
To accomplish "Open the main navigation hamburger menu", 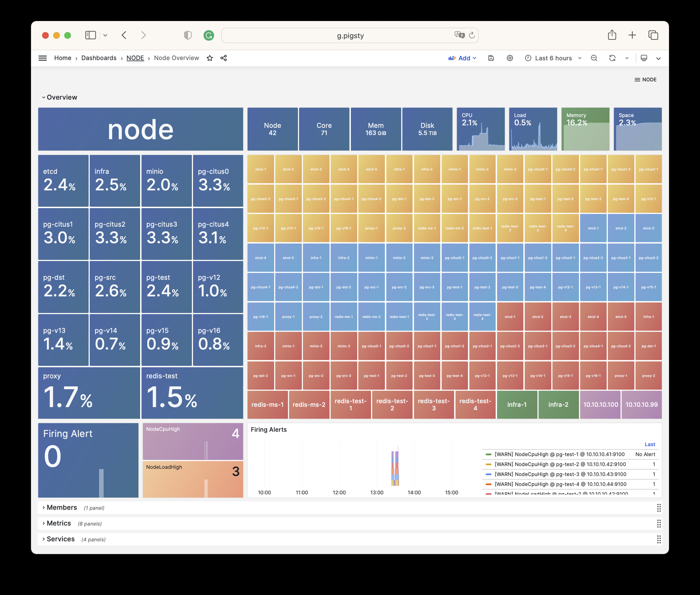I will [43, 58].
